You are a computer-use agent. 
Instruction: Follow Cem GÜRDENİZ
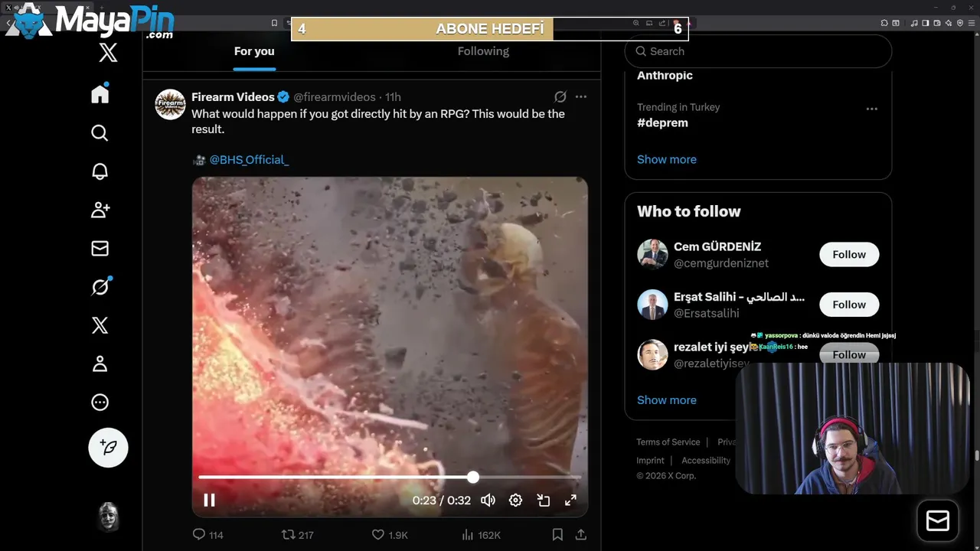(849, 254)
